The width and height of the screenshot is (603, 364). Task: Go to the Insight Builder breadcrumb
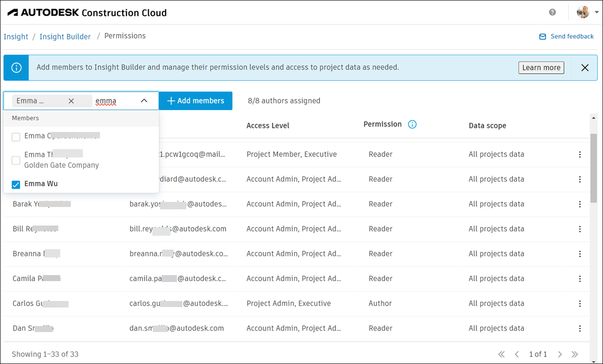click(65, 37)
